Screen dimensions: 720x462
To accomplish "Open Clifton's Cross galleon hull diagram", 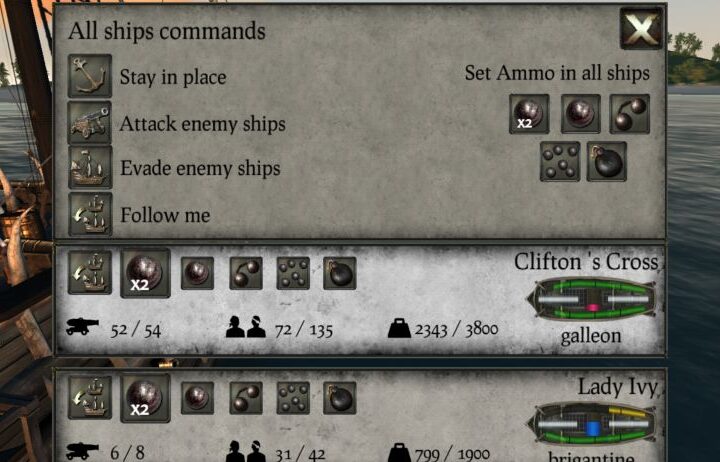I will (592, 299).
